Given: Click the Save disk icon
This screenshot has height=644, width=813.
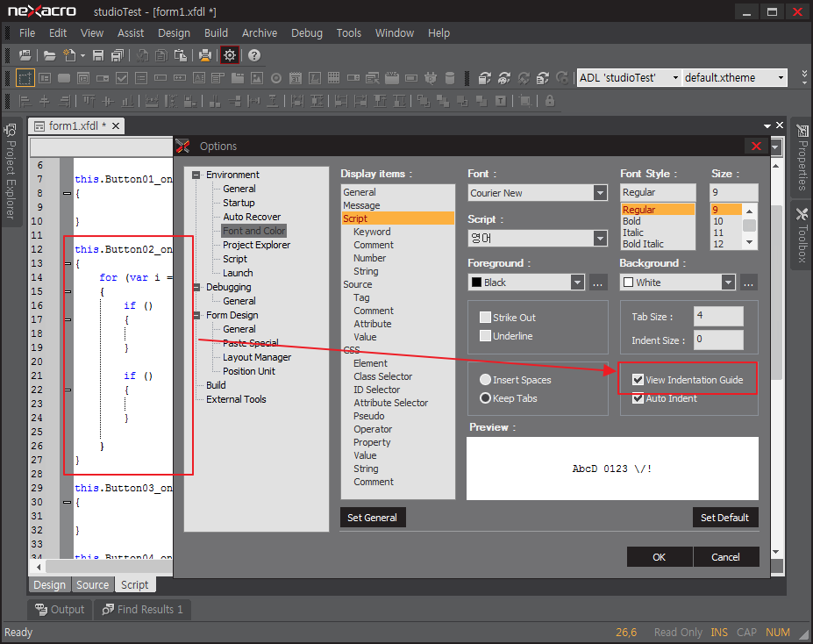Looking at the screenshot, I should click(x=98, y=55).
